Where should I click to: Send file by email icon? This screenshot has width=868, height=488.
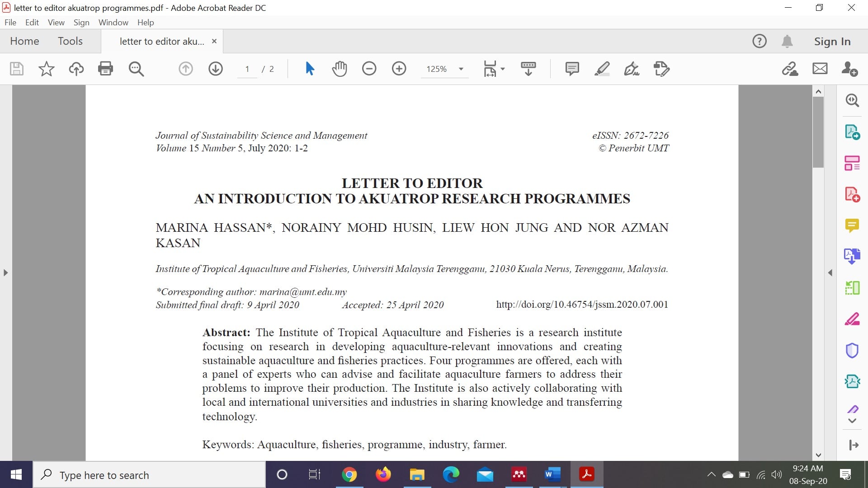[x=820, y=69]
